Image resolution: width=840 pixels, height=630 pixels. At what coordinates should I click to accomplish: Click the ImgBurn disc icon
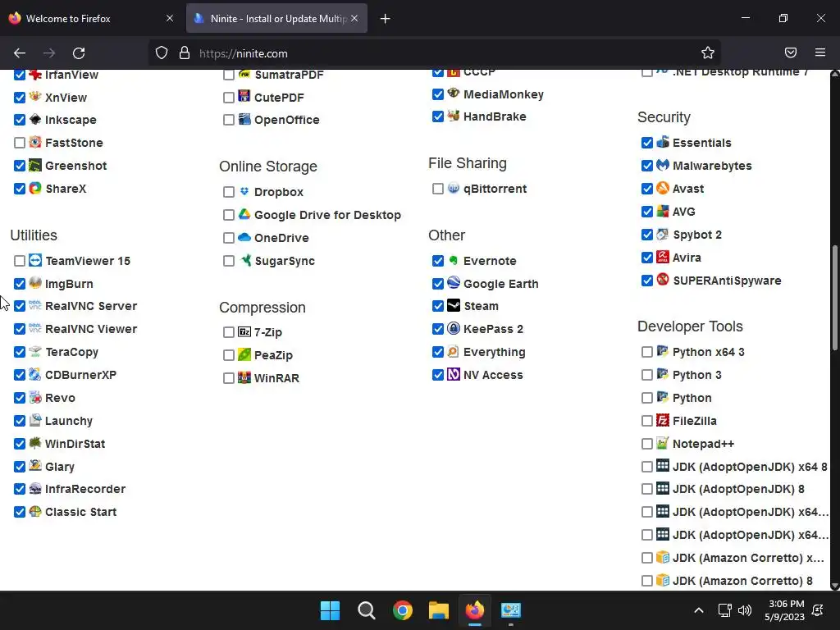point(35,283)
